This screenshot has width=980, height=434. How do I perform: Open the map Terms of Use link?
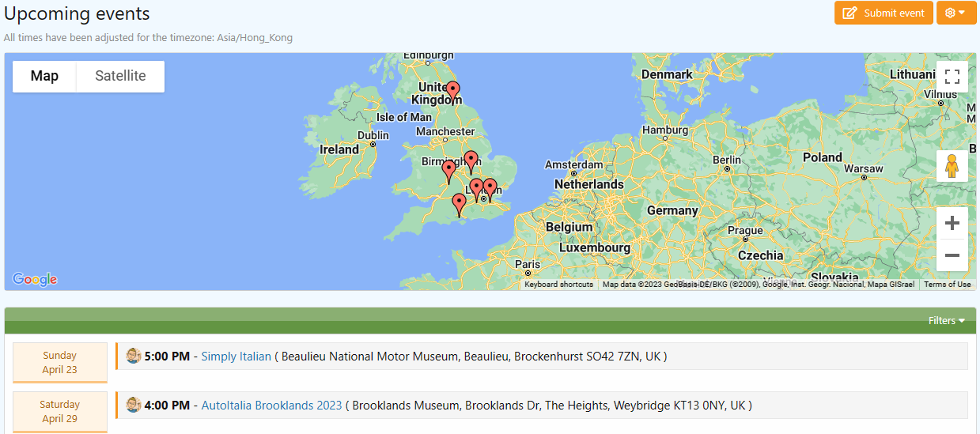point(947,285)
